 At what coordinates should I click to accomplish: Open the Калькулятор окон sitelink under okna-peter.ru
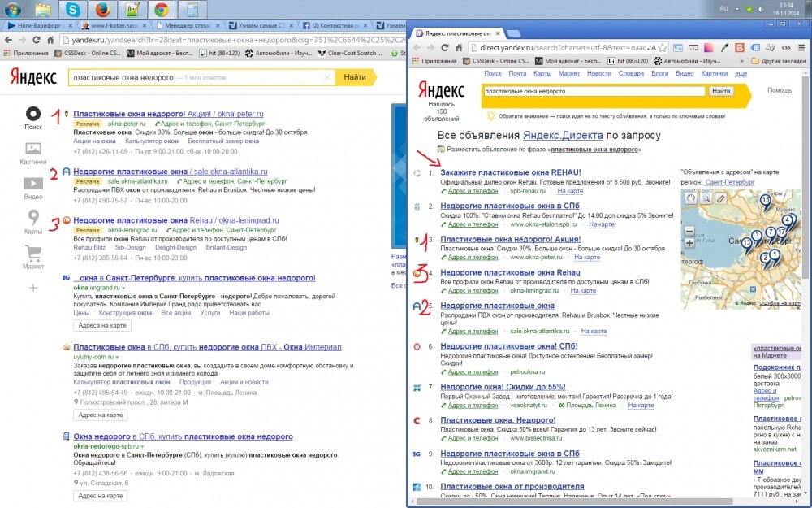tap(152, 141)
